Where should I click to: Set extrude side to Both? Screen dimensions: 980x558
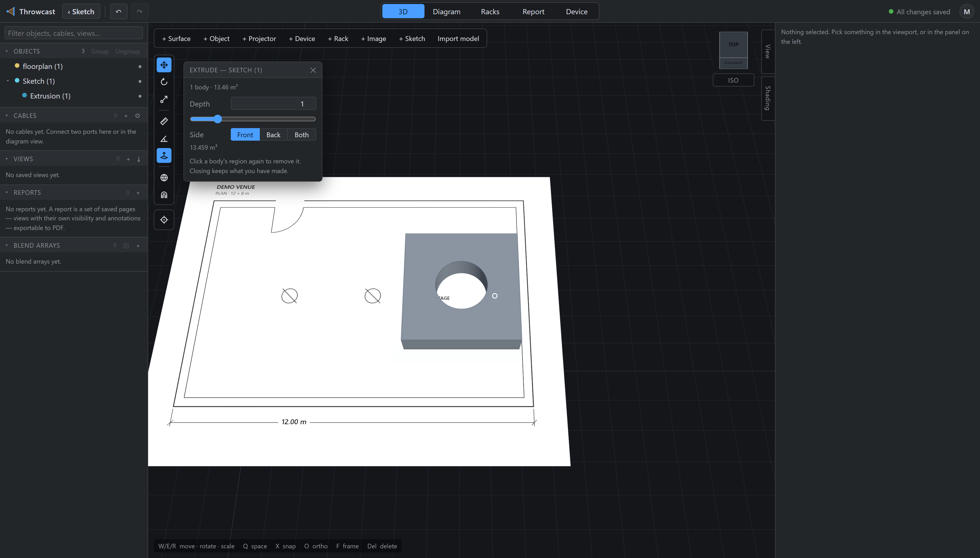click(x=301, y=134)
